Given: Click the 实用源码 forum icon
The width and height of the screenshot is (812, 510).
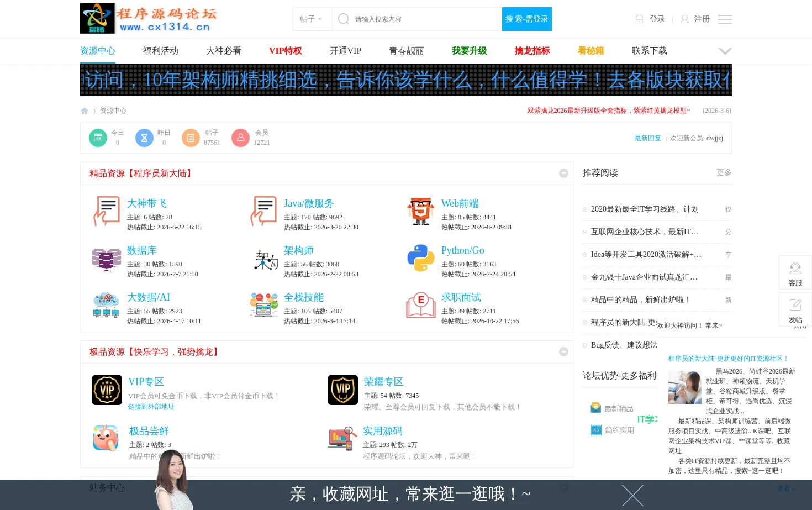Looking at the screenshot, I should coord(342,439).
